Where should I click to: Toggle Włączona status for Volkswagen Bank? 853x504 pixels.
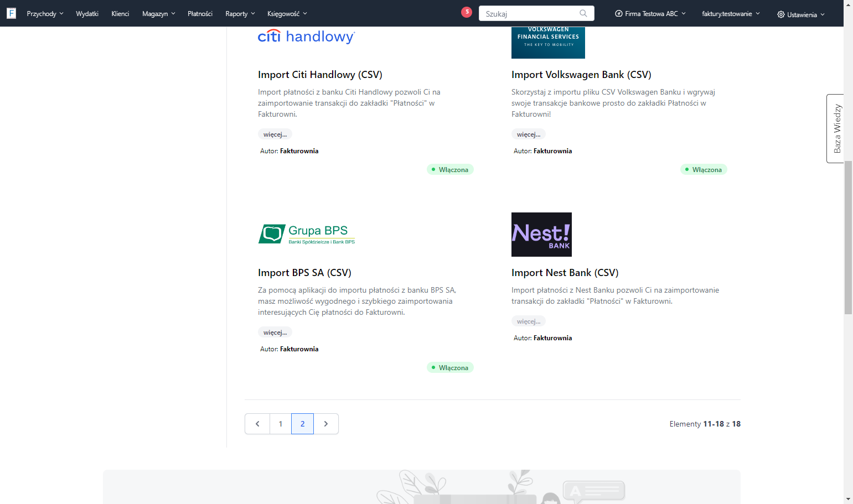[704, 169]
